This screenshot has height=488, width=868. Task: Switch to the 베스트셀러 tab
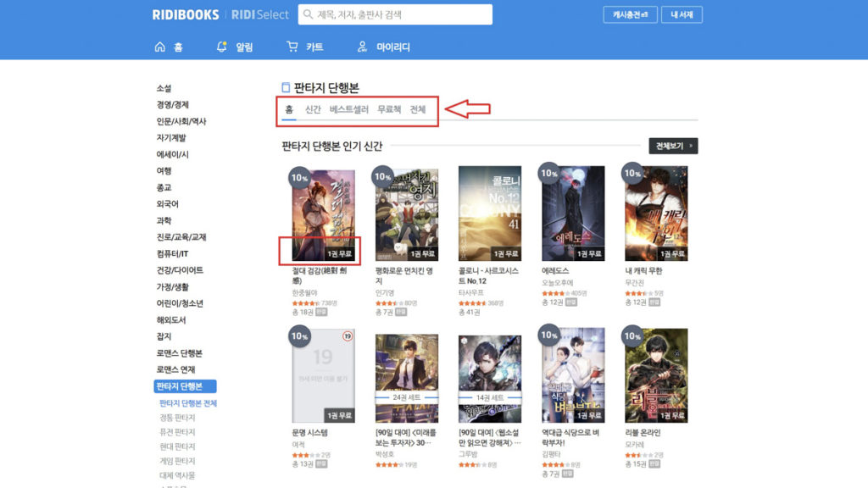tap(348, 109)
